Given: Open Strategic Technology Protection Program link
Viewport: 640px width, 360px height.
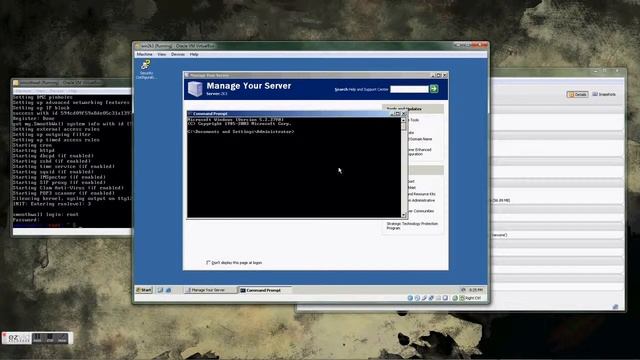Looking at the screenshot, I should pyautogui.click(x=412, y=226).
